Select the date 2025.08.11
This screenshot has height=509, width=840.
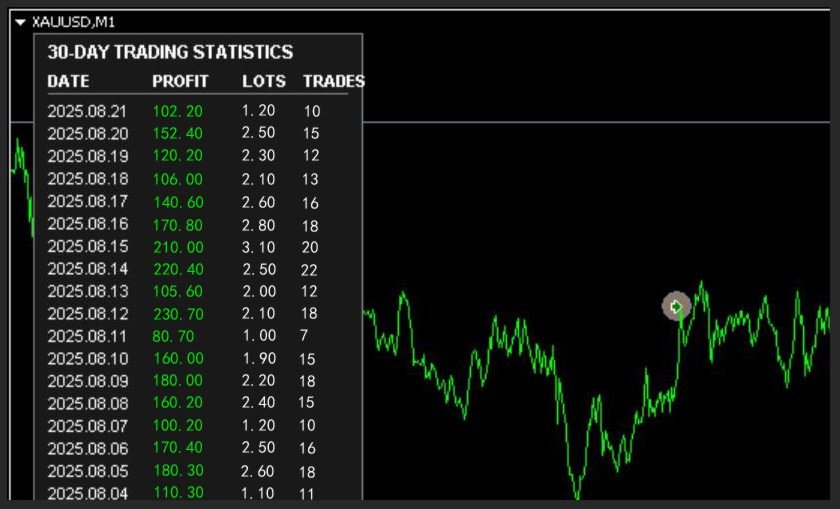87,336
